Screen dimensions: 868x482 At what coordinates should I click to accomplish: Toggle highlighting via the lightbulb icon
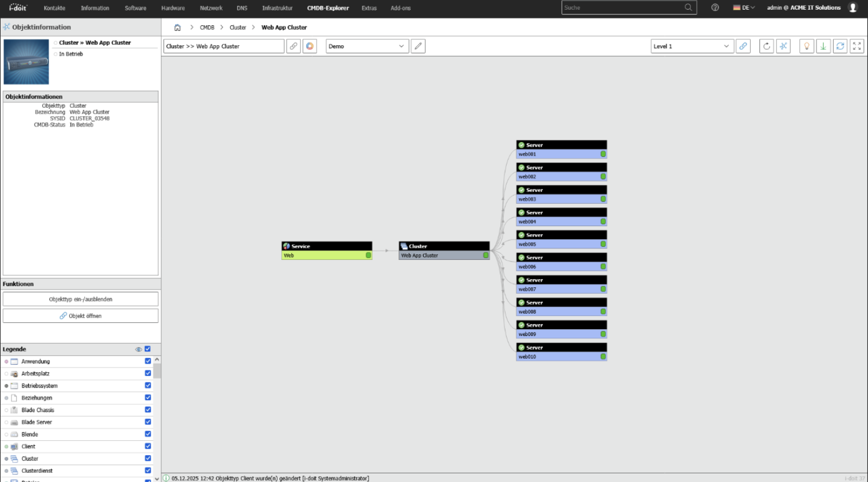coord(806,46)
